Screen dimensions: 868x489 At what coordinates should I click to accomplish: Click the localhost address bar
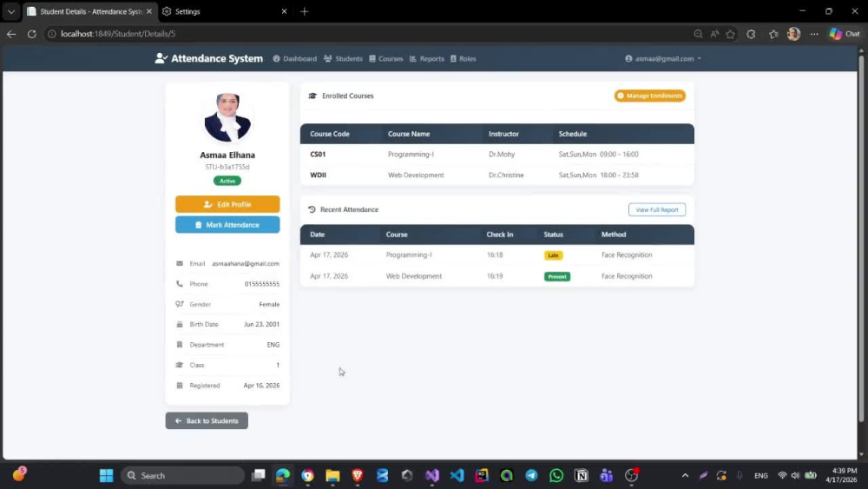coord(365,34)
